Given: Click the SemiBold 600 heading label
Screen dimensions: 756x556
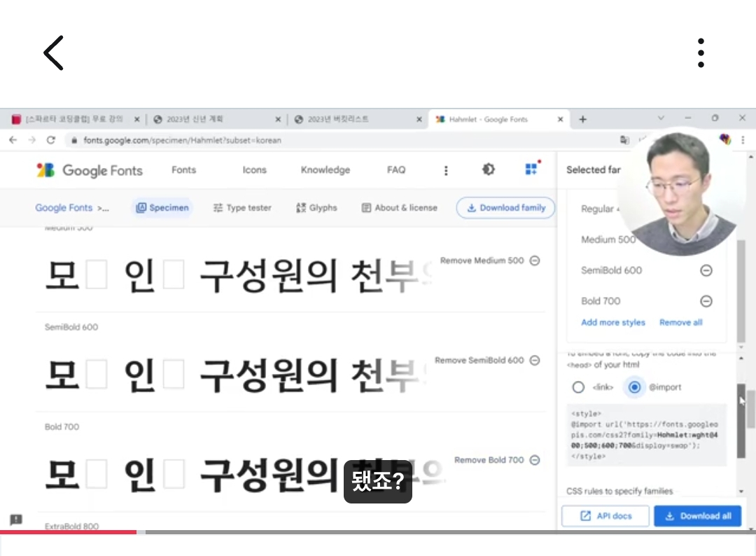Looking at the screenshot, I should 71,327.
